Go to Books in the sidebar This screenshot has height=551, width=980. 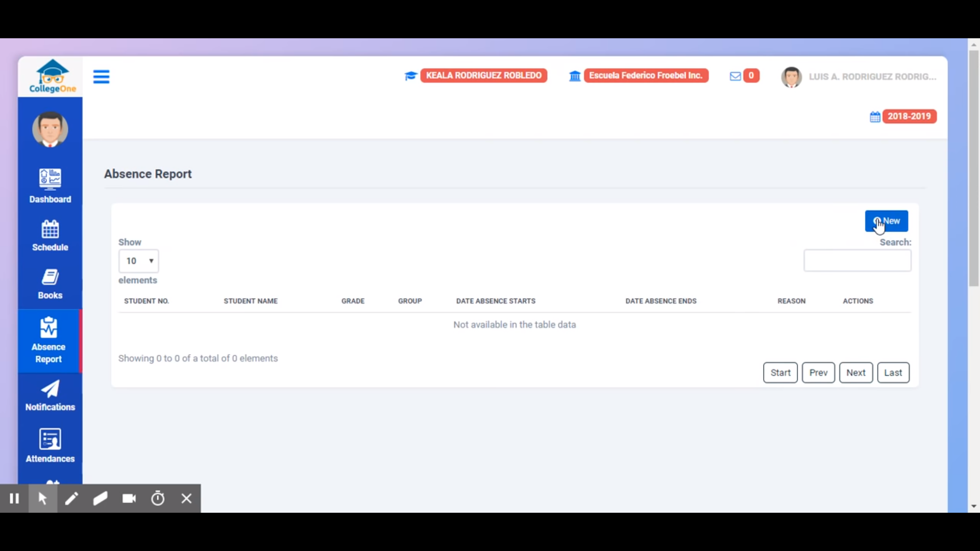click(50, 284)
